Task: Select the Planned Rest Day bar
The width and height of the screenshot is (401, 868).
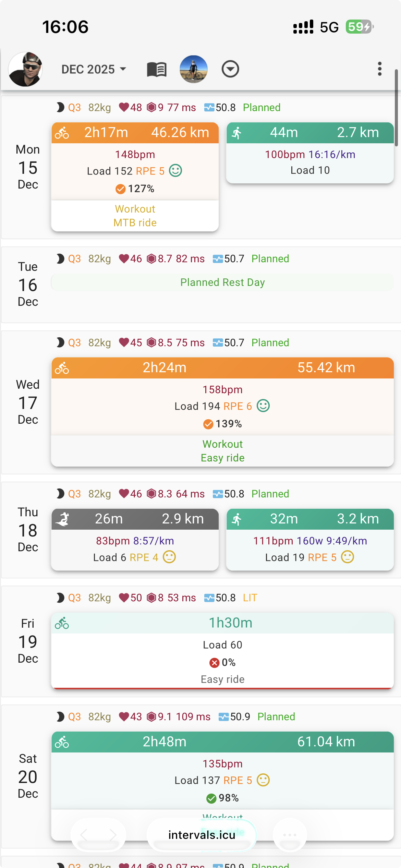Action: pos(222,282)
